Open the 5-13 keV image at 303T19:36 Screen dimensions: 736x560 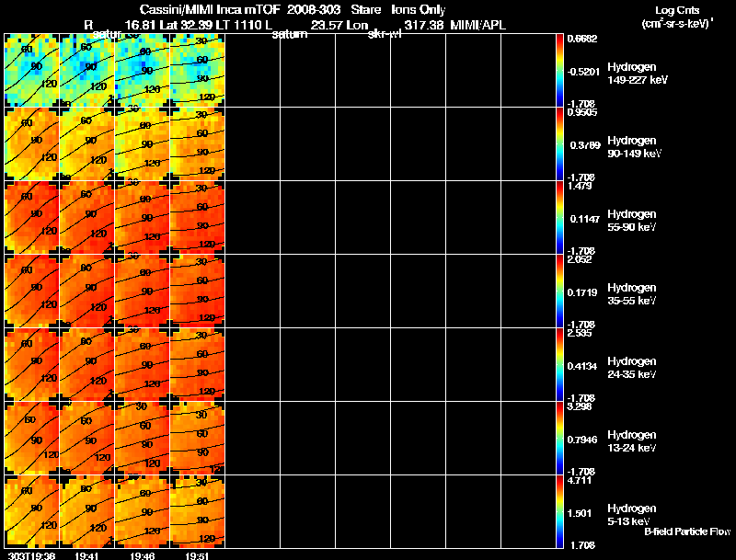31,511
